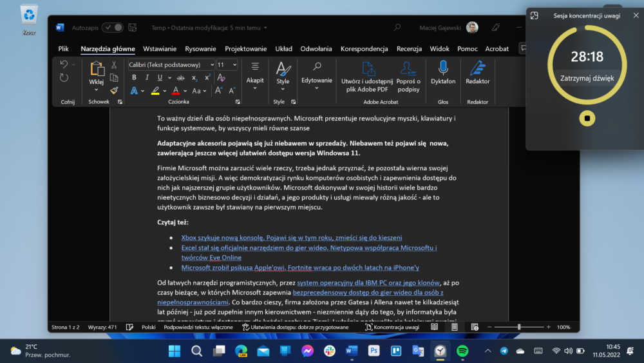
Task: Switch to Projektowanie tab
Action: [x=245, y=48]
